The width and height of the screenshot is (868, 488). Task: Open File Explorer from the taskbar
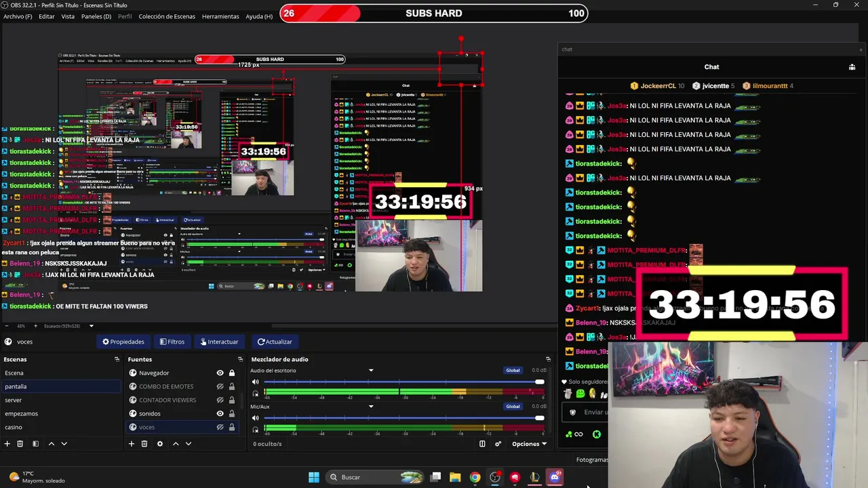pyautogui.click(x=455, y=477)
